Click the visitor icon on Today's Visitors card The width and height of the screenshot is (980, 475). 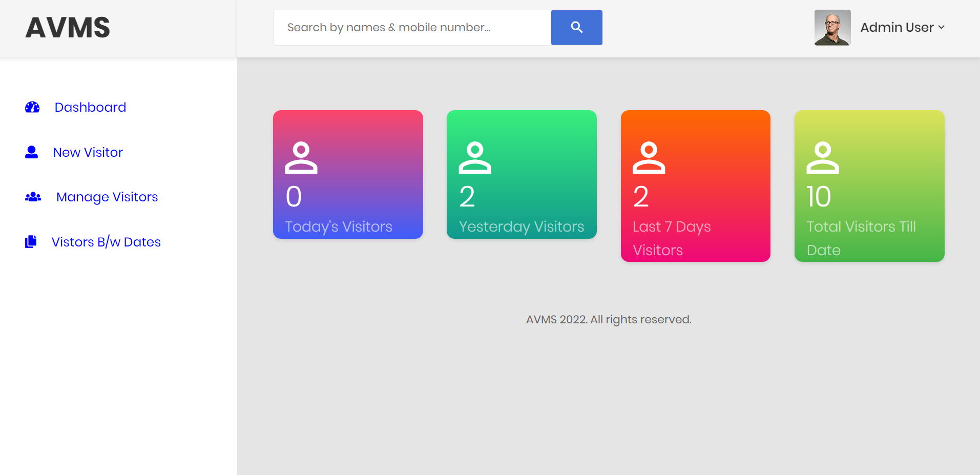pos(301,157)
